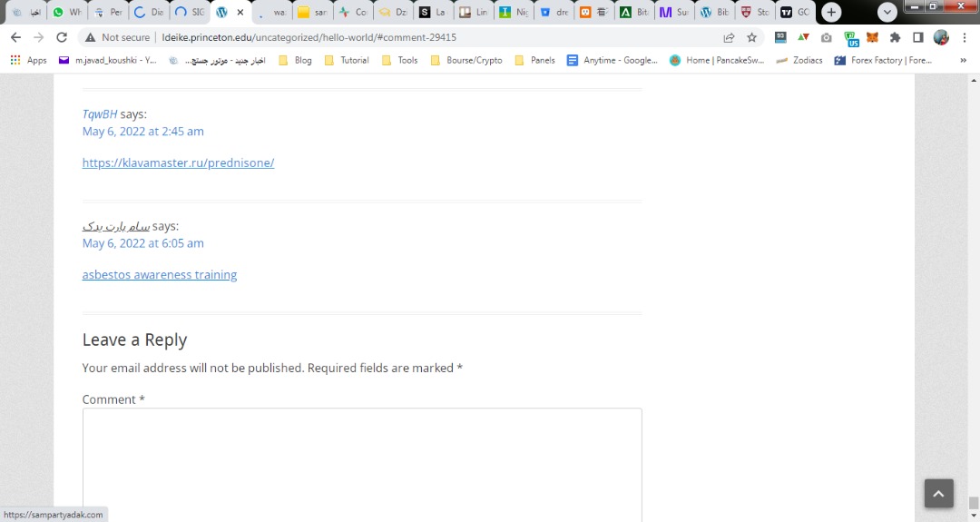Open the Apps grid shortcut
Screen dimensions: 980x522
tap(29, 60)
